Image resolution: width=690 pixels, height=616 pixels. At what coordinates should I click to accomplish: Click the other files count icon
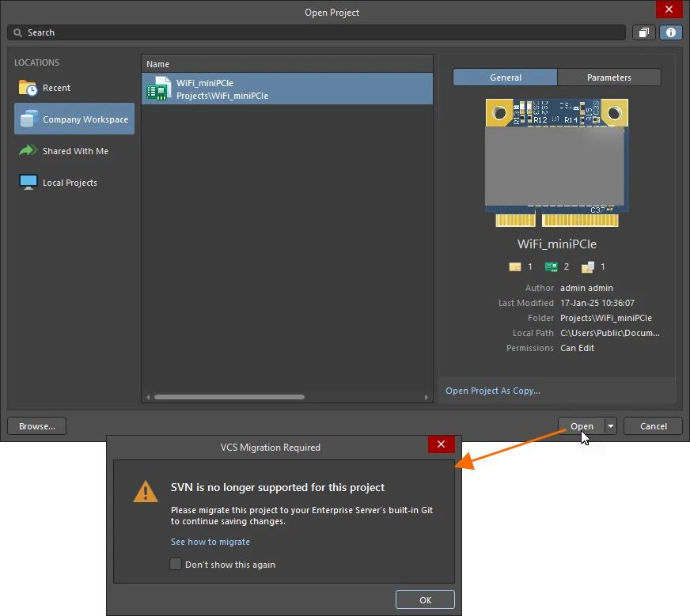pos(587,267)
